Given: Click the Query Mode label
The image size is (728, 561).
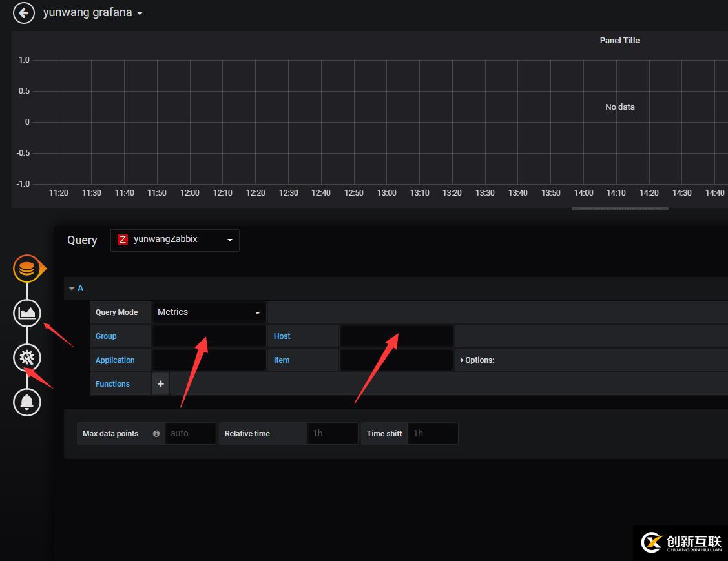Looking at the screenshot, I should [x=116, y=312].
